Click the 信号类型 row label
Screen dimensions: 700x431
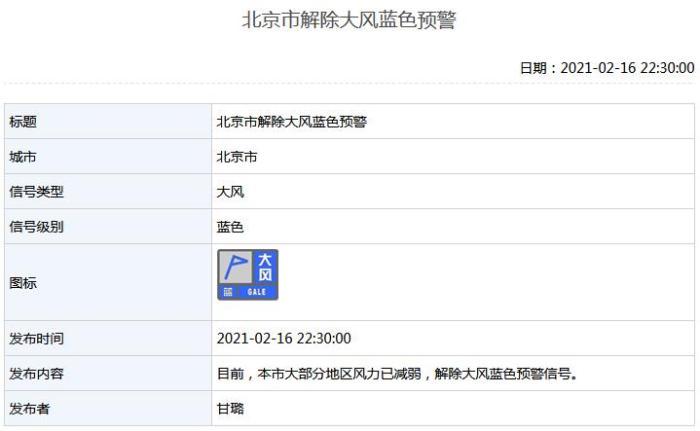point(37,192)
